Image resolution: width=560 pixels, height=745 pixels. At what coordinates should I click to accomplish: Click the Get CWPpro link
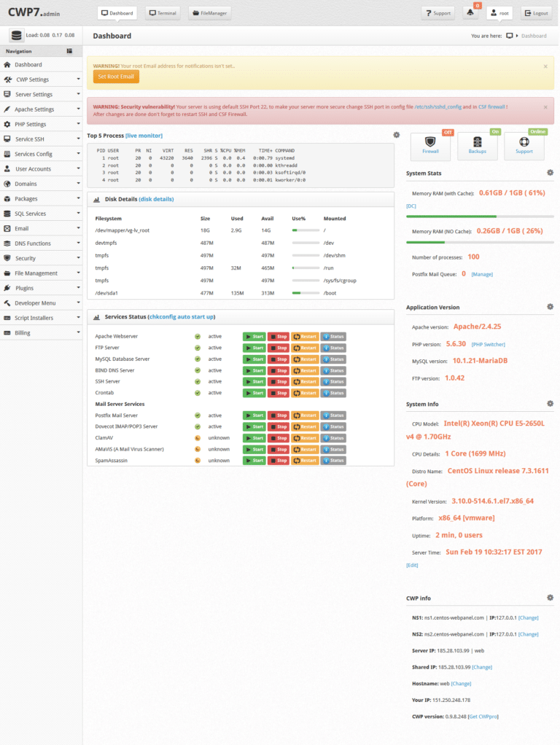[483, 717]
